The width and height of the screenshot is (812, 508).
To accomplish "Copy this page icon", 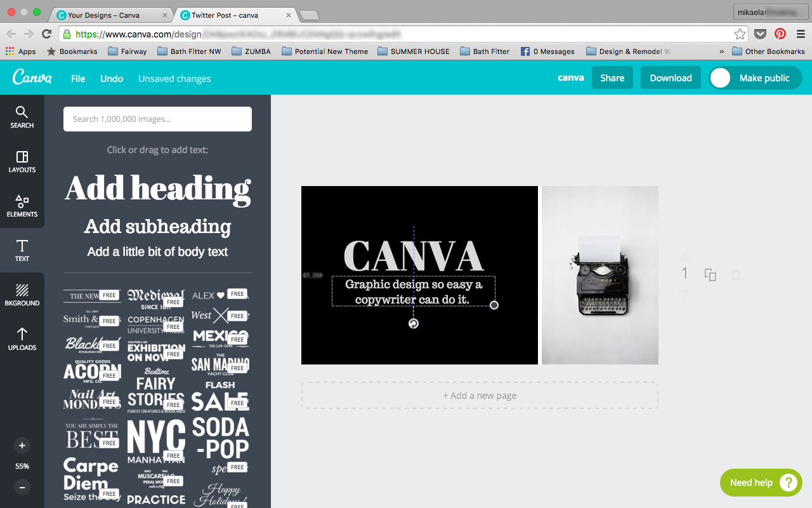I will (710, 275).
